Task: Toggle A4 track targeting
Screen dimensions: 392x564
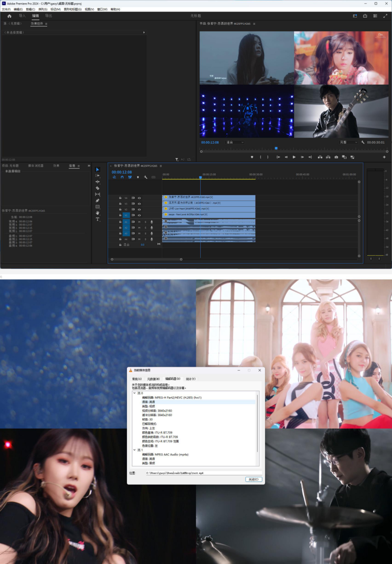Action: [126, 239]
